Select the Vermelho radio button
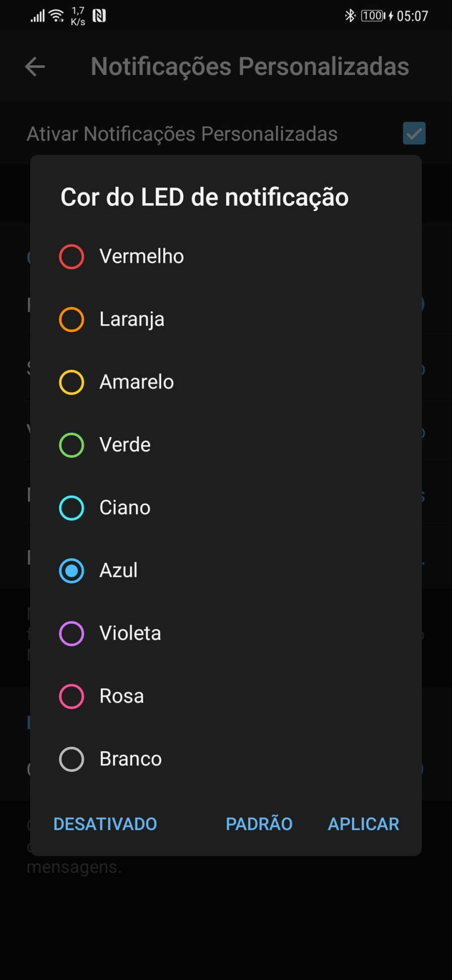This screenshot has width=452, height=980. (71, 257)
